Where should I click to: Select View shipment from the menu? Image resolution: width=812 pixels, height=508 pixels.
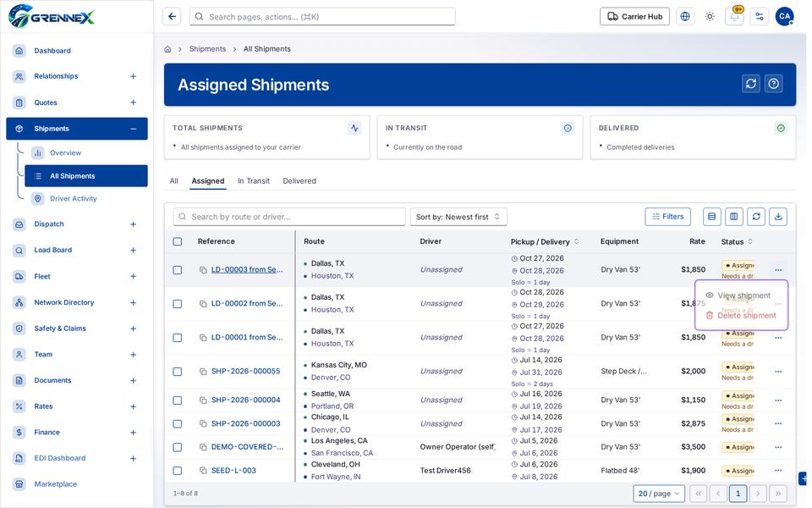741,295
